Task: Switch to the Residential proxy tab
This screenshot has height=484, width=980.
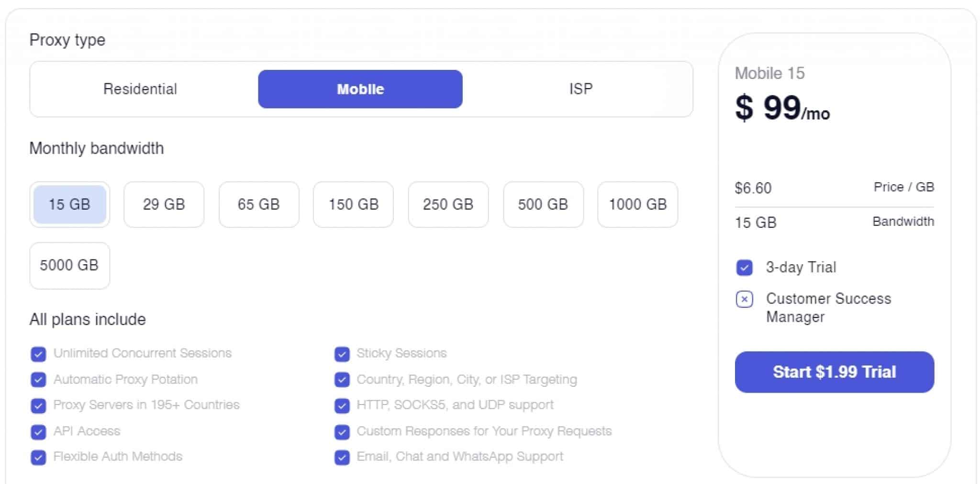Action: click(140, 89)
